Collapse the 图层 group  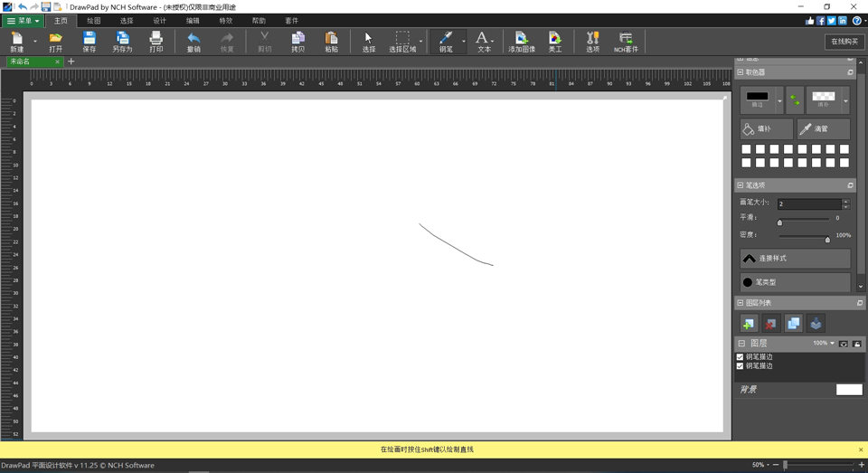pos(741,344)
